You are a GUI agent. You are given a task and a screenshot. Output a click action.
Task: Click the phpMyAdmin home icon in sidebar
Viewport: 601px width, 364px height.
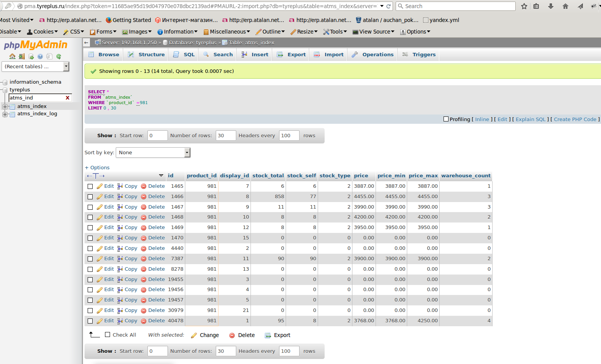12,56
